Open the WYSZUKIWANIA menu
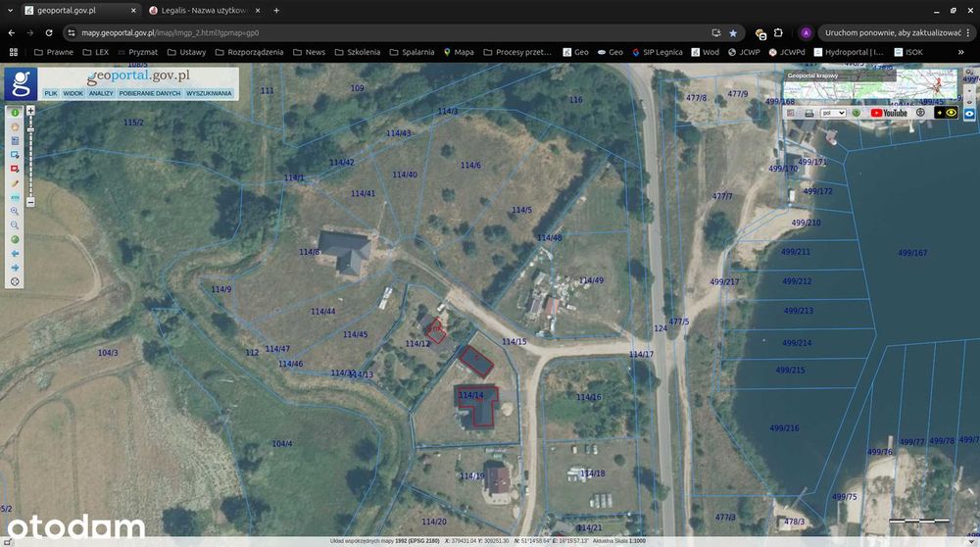Viewport: 980px width, 547px height. pyautogui.click(x=209, y=93)
